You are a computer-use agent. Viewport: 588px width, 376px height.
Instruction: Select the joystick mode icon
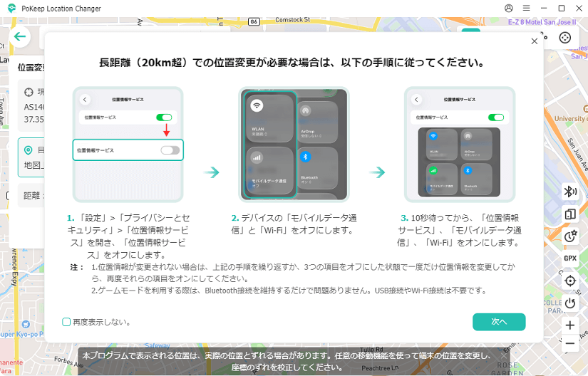tap(565, 38)
